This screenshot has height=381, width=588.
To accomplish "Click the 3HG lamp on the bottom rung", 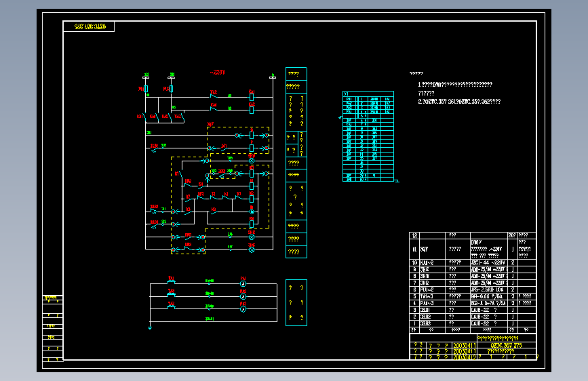I will (252, 249).
